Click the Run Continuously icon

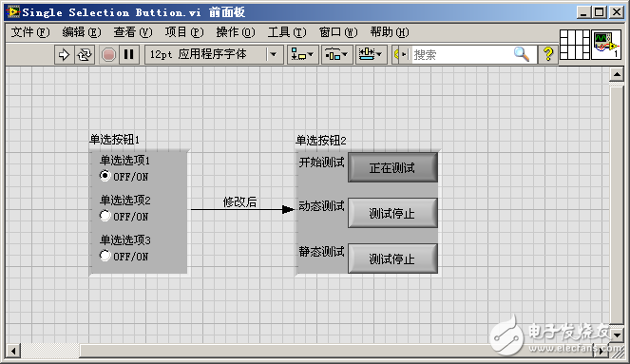pyautogui.click(x=85, y=54)
